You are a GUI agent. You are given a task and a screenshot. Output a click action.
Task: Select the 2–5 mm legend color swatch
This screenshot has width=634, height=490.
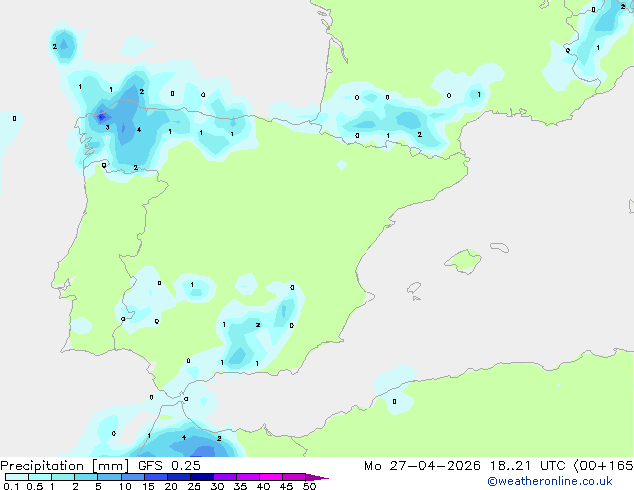pyautogui.click(x=86, y=477)
